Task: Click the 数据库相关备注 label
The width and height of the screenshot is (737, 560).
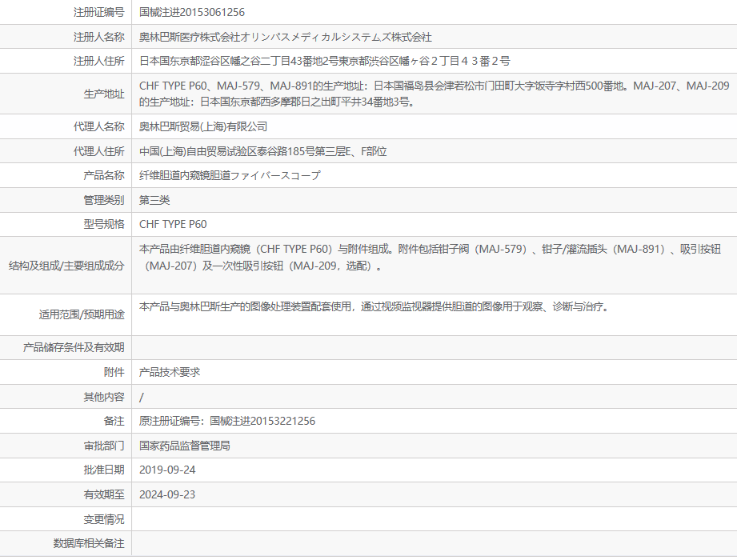Action: click(89, 543)
